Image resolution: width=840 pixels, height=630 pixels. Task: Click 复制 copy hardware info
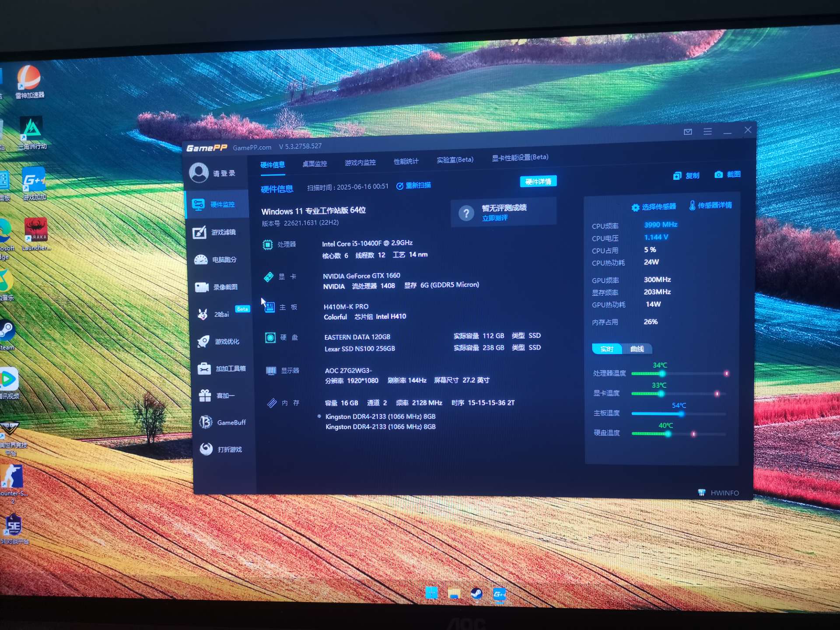[686, 175]
